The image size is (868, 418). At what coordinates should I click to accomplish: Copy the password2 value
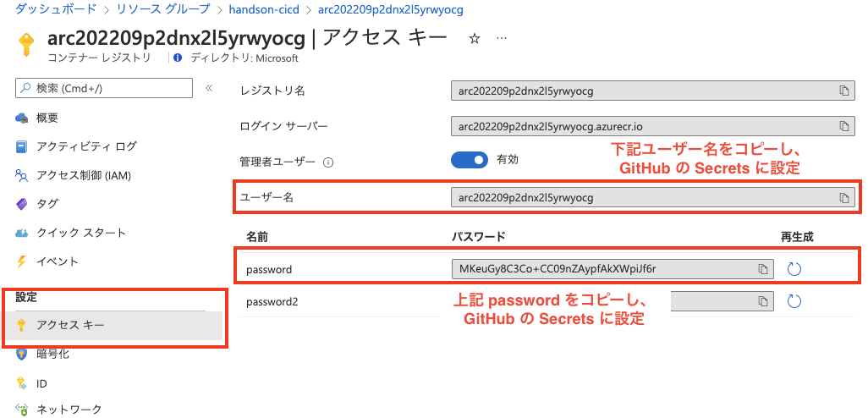pos(763,301)
